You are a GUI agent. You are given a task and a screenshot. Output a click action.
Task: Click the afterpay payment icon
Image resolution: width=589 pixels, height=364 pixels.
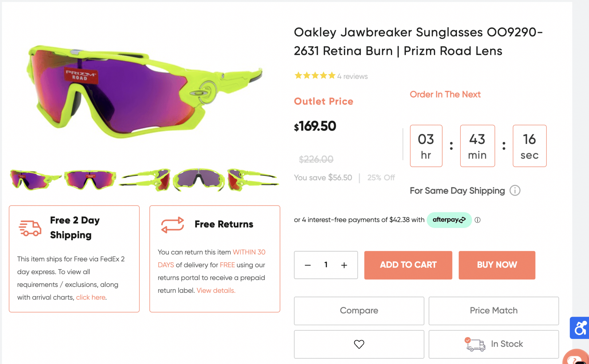coord(449,220)
